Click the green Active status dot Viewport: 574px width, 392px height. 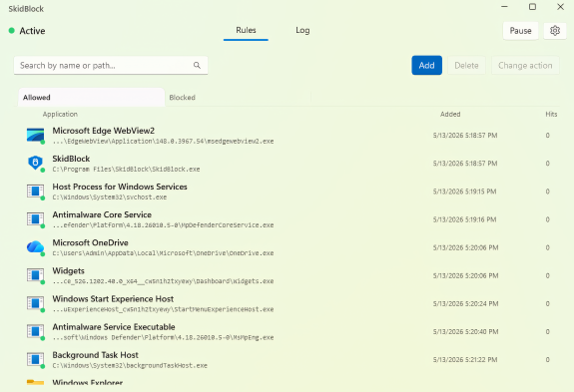point(12,31)
